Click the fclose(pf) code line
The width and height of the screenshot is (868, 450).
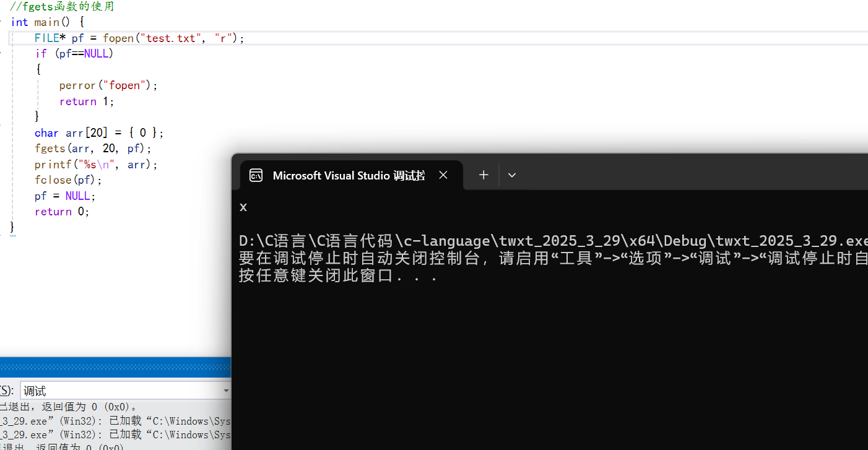click(x=68, y=180)
